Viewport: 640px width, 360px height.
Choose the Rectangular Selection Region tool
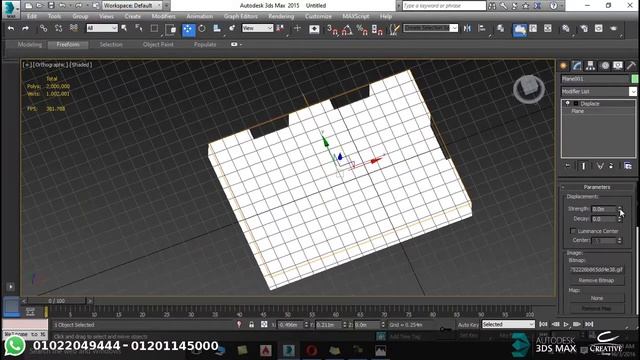(x=154, y=28)
